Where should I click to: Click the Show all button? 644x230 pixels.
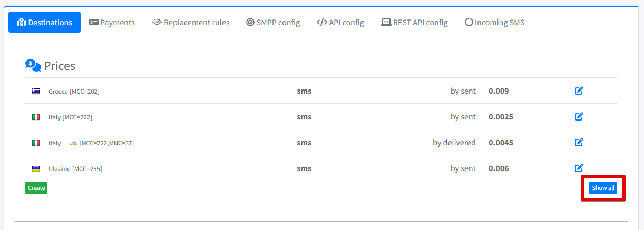tap(603, 188)
